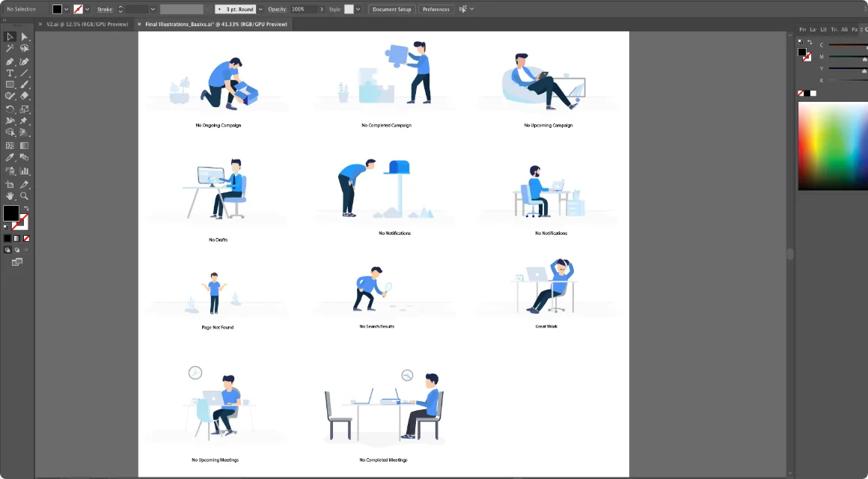
Task: Select the Magic Wand tool
Action: [10, 49]
